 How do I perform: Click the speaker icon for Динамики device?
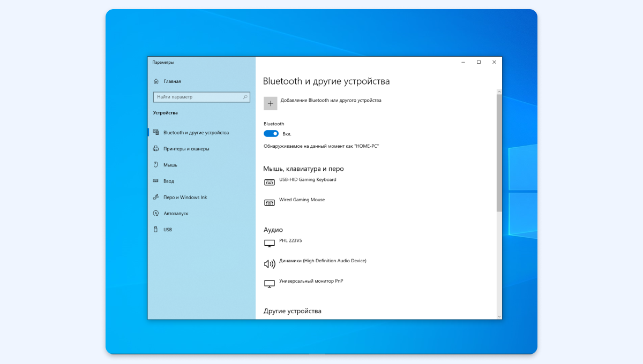[270, 263]
